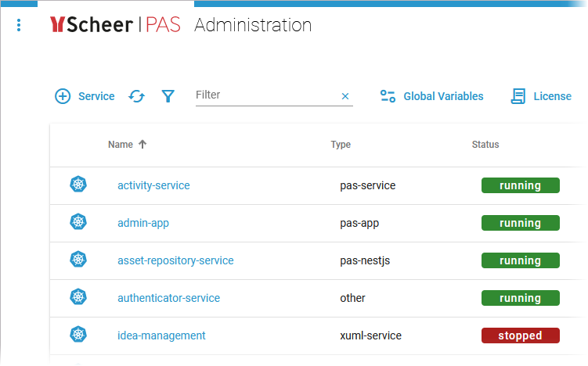588x366 pixels.
Task: Click the Scheer PAS logo
Action: (x=114, y=25)
